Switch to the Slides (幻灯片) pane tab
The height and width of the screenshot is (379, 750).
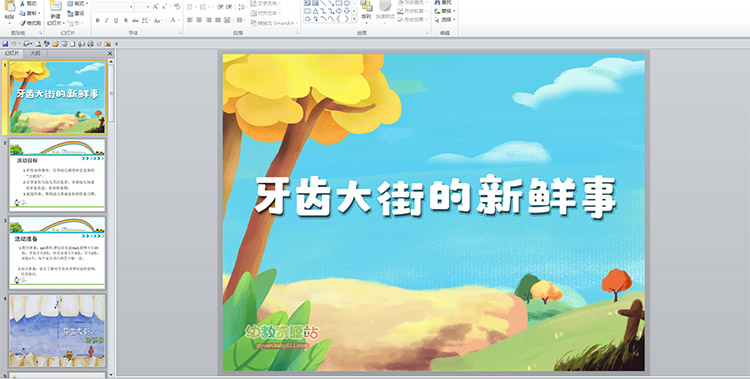coord(12,54)
